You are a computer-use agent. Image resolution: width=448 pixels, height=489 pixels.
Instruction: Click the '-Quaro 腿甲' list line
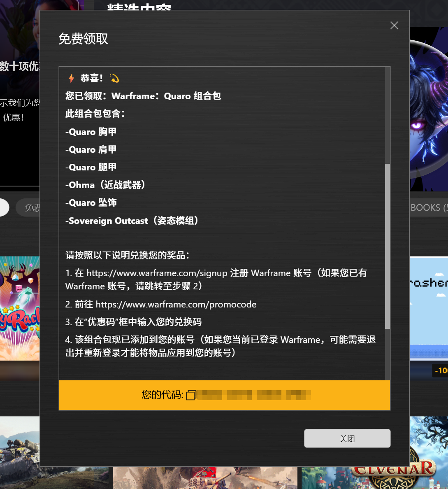coord(91,167)
